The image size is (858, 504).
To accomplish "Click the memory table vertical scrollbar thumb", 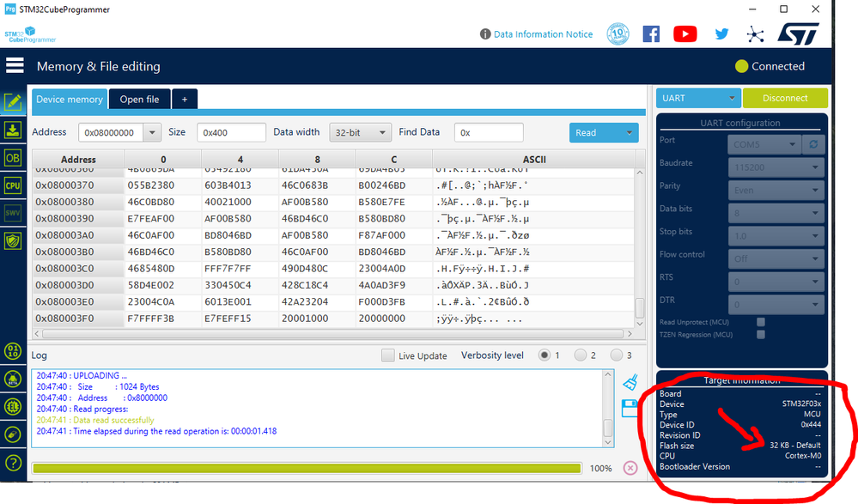I will (x=640, y=307).
